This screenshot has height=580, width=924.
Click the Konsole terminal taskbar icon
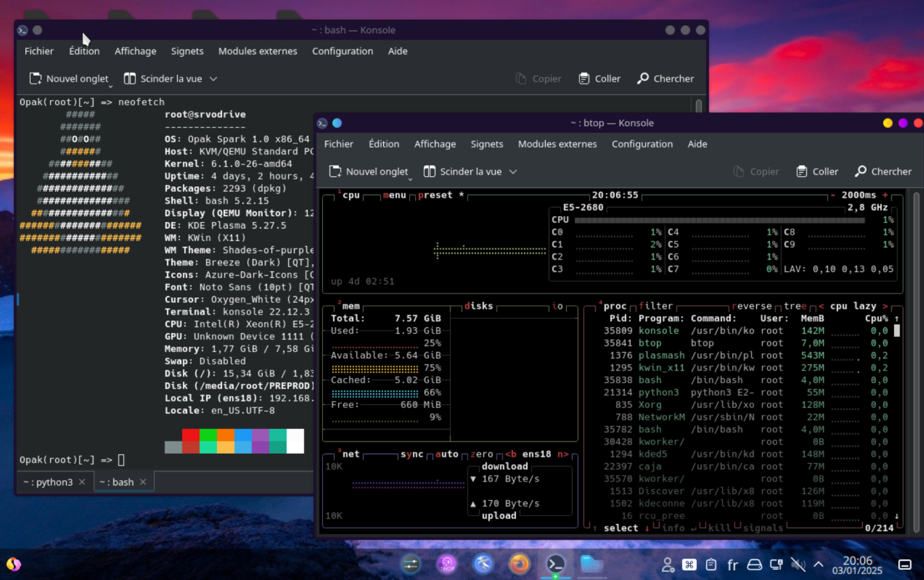point(555,564)
